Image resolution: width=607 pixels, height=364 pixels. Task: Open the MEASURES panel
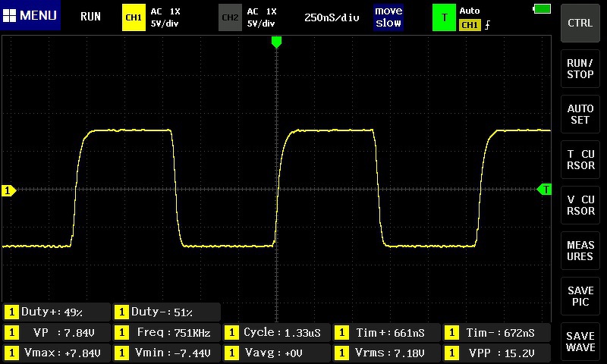click(x=580, y=251)
